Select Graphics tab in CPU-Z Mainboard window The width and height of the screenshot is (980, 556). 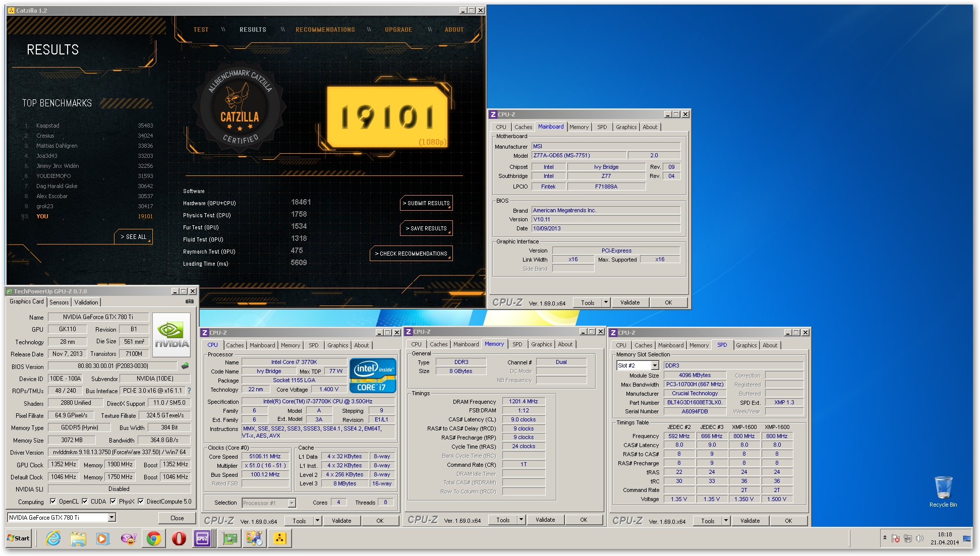click(626, 127)
